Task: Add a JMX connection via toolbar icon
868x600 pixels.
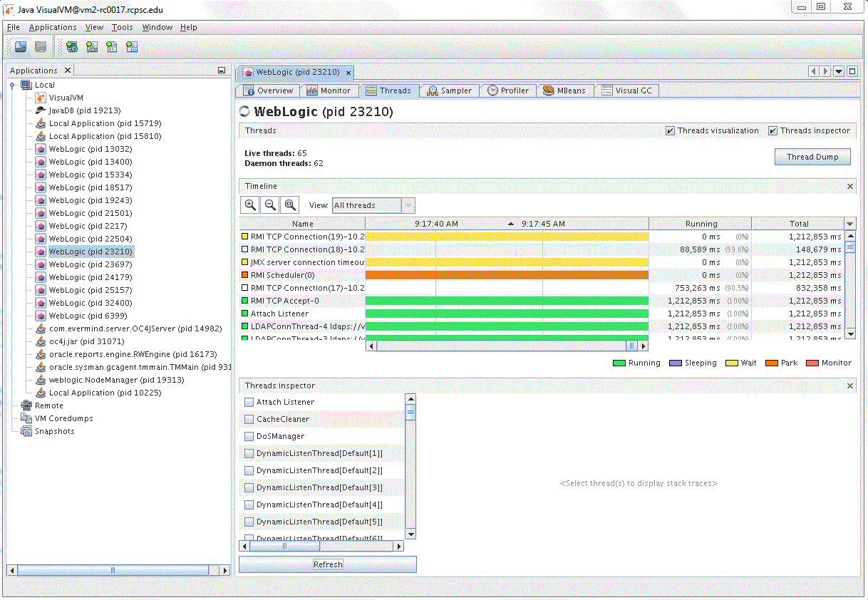Action: tap(91, 46)
